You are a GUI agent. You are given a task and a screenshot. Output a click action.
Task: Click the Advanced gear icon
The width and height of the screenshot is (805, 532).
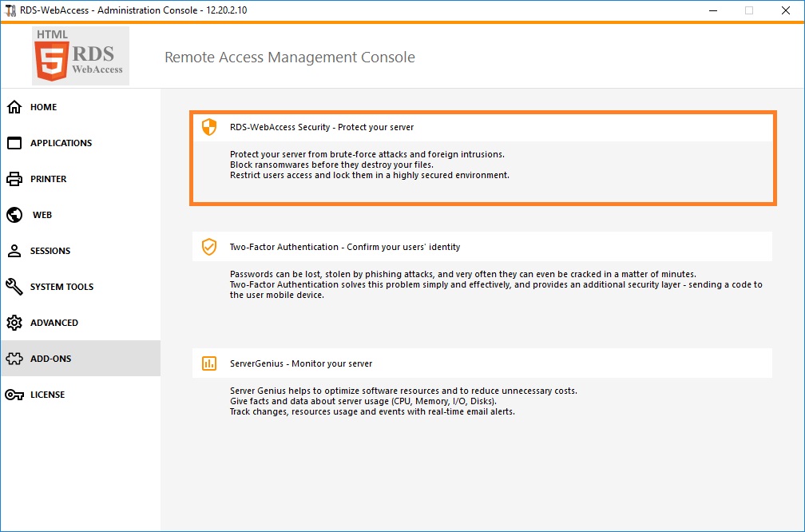(x=14, y=323)
